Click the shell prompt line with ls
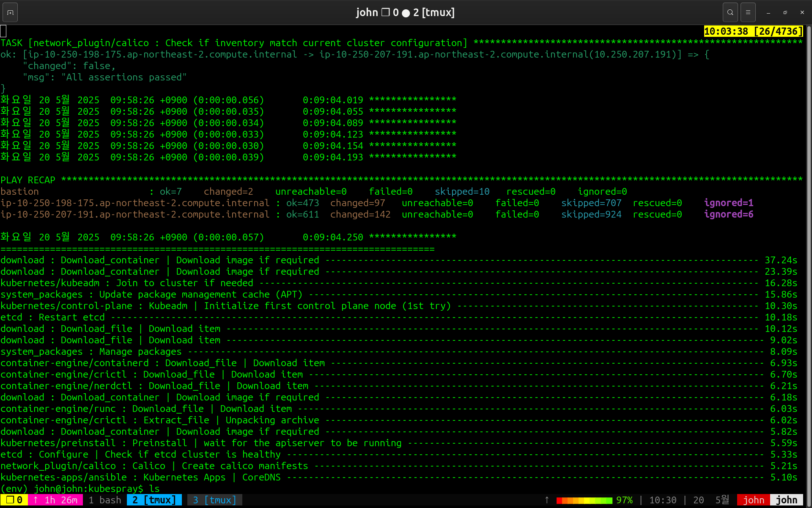 [x=80, y=489]
